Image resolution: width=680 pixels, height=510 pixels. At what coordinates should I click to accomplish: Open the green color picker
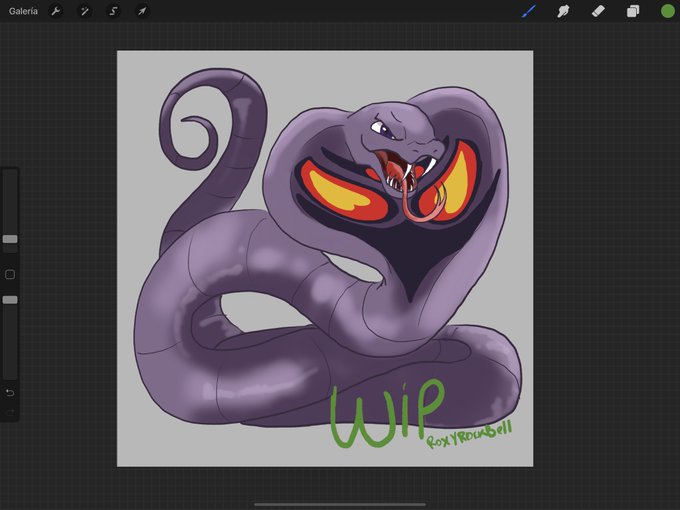[668, 11]
